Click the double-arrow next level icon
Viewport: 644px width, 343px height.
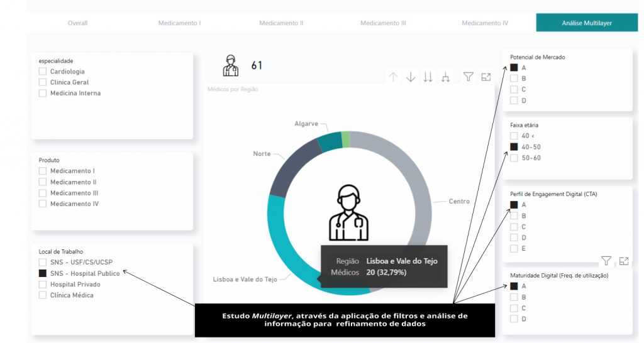(x=428, y=77)
